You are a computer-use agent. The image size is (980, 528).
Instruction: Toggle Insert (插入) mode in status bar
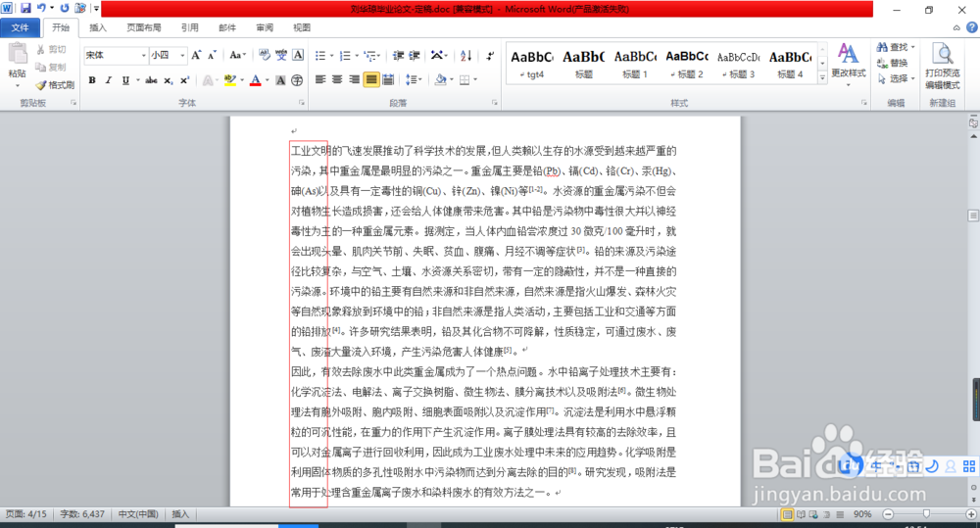click(x=180, y=514)
